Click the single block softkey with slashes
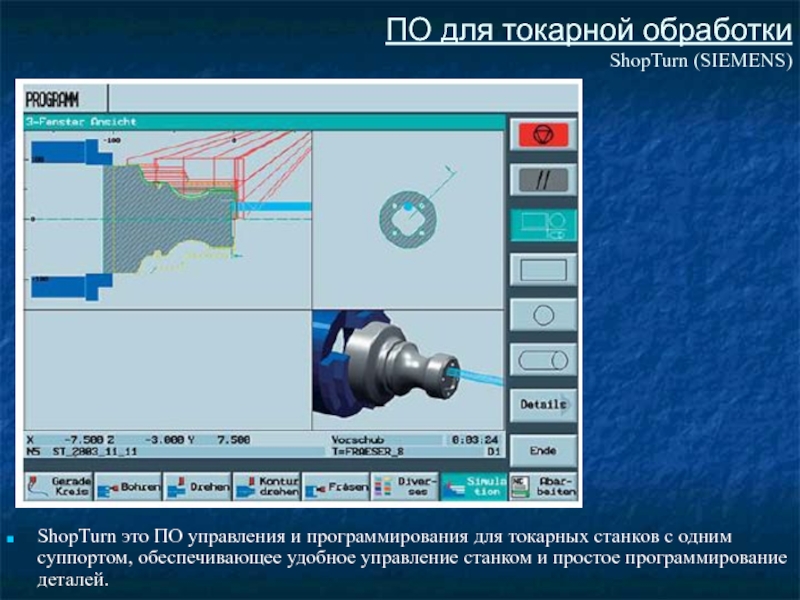The image size is (800, 600). [x=543, y=180]
